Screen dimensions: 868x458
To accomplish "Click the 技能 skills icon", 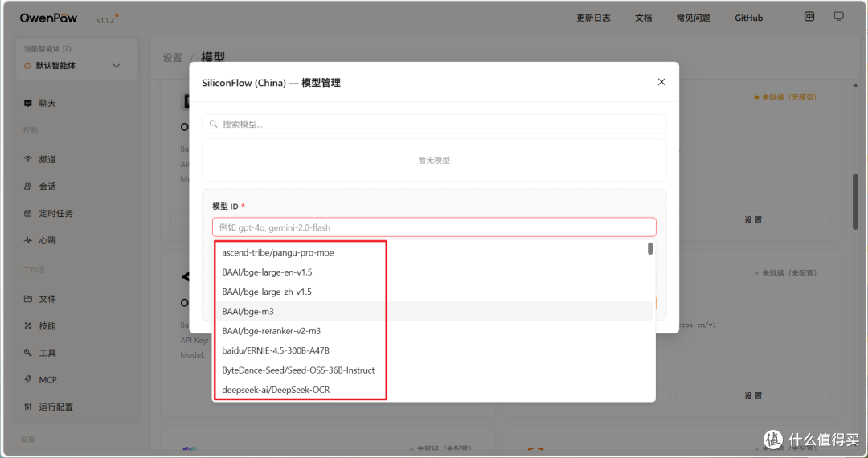I will 27,326.
